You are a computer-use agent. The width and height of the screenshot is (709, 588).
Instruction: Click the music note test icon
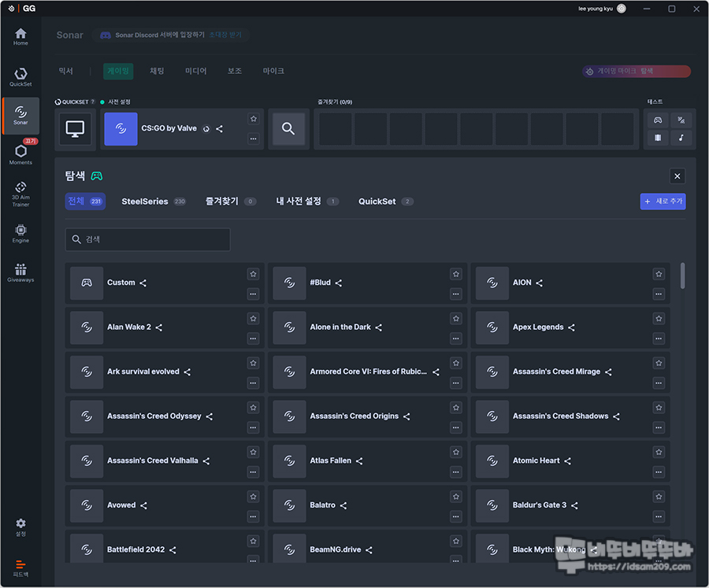point(681,138)
